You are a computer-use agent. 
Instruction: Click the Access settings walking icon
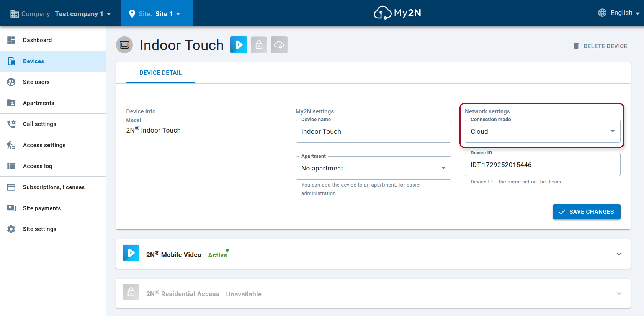point(11,145)
